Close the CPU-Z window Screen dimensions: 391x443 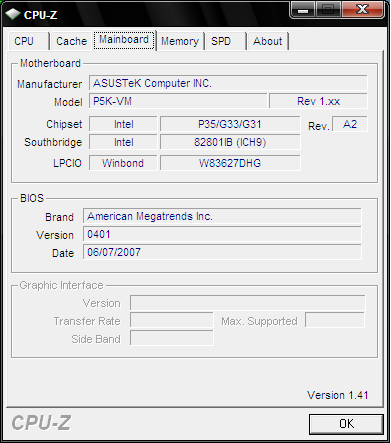coord(363,9)
